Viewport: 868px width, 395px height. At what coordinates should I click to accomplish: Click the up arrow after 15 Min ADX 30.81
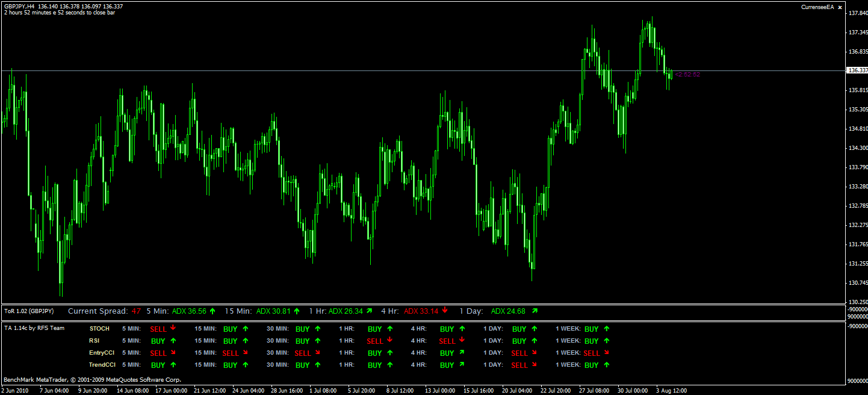click(x=296, y=311)
